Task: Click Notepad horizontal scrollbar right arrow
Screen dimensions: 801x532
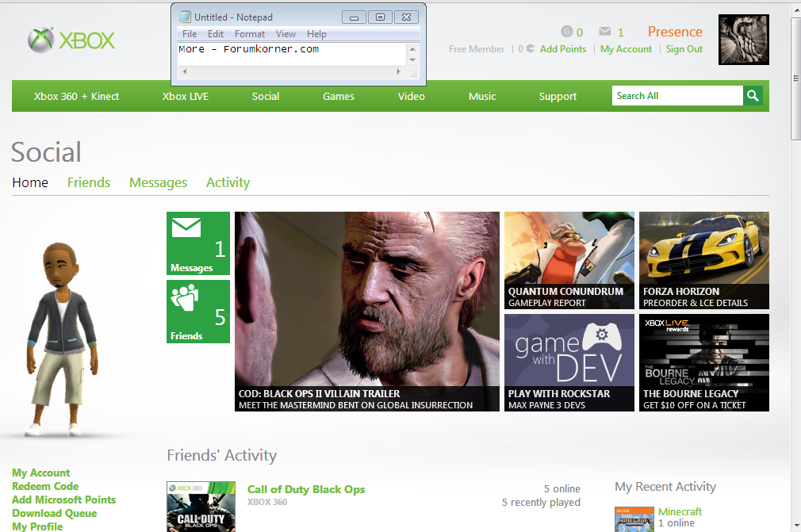Action: click(x=399, y=72)
